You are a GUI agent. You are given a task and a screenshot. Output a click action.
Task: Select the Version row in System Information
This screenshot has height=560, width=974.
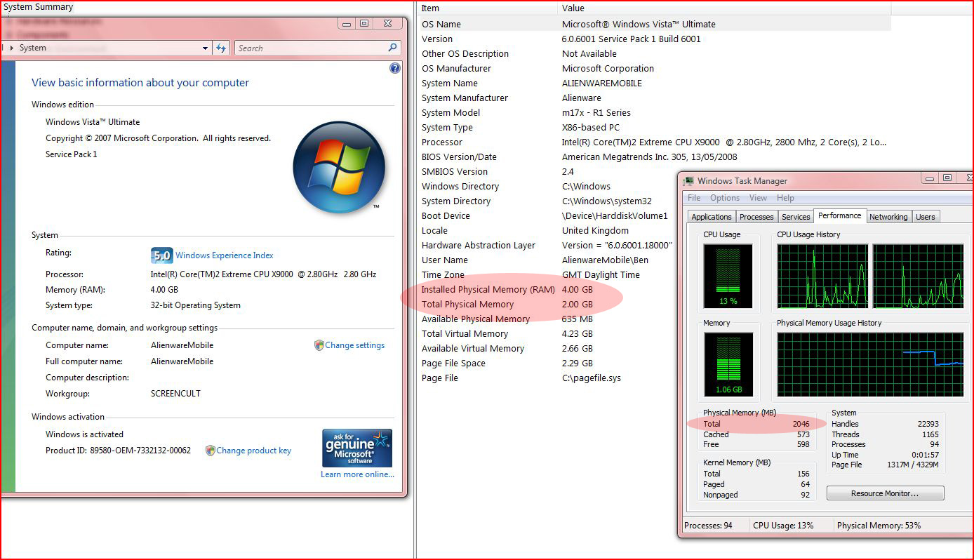[655, 39]
